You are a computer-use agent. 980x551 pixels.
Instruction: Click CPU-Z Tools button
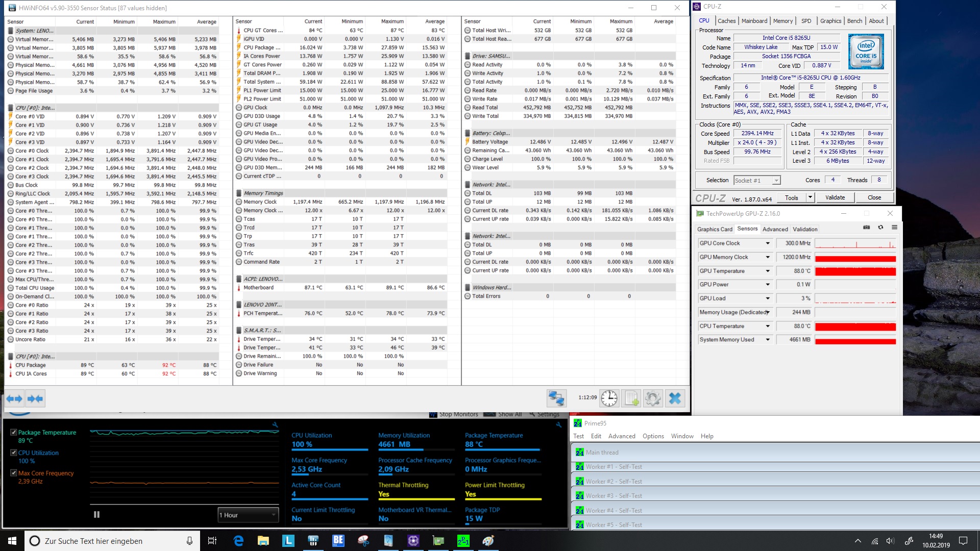coord(792,197)
